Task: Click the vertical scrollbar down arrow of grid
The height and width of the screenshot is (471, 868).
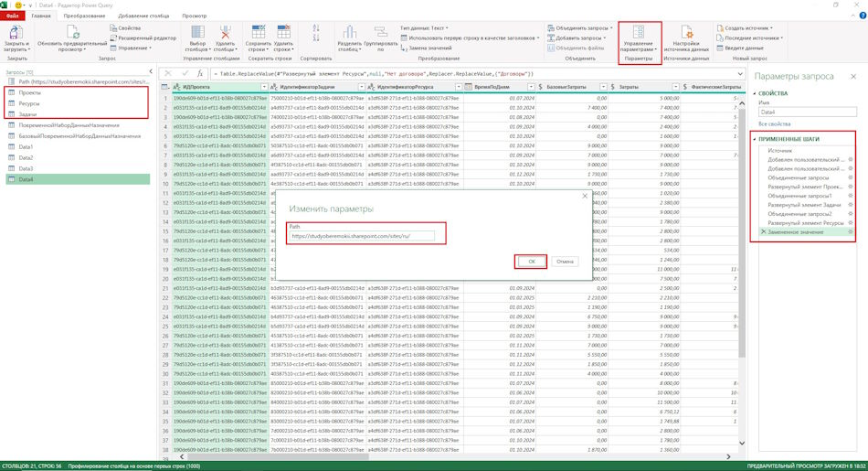Action: pyautogui.click(x=742, y=444)
